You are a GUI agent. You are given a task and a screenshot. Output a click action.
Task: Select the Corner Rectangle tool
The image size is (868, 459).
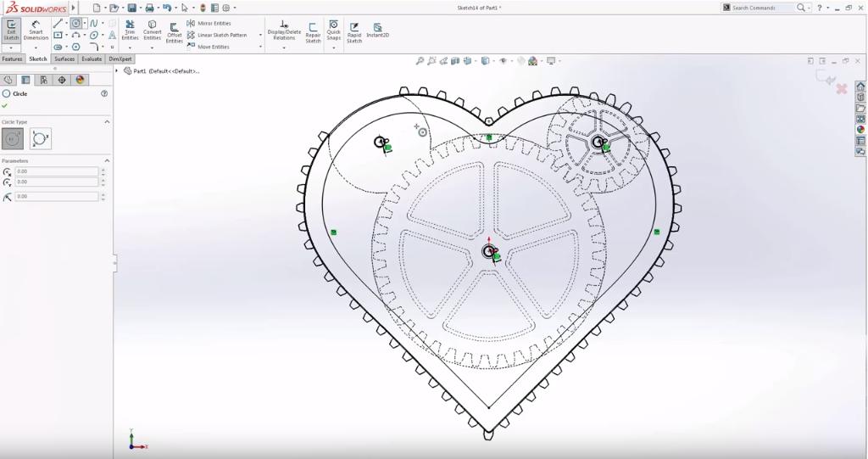(x=58, y=35)
